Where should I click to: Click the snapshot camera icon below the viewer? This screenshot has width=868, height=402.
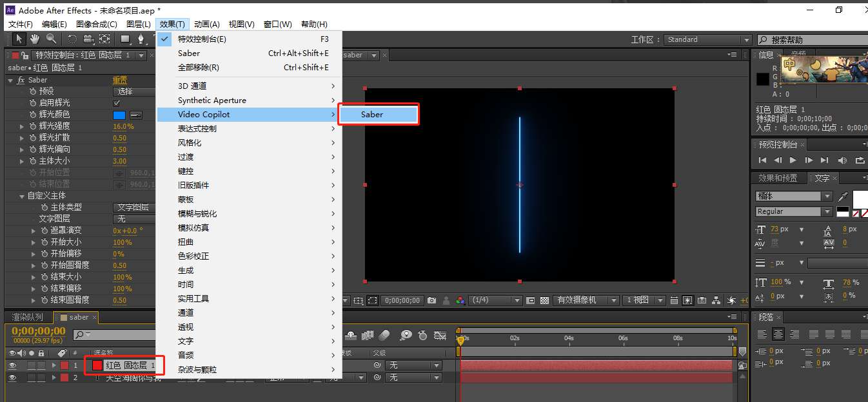(431, 300)
